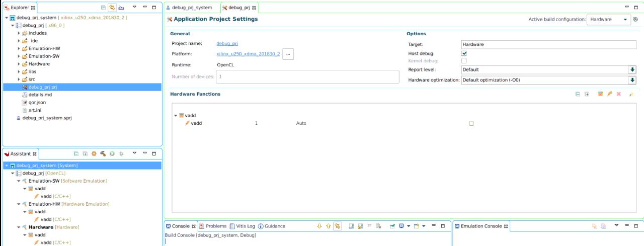Viewport: 644px width, 246px height.
Task: Open Explorer view menu triangle
Action: click(x=134, y=8)
